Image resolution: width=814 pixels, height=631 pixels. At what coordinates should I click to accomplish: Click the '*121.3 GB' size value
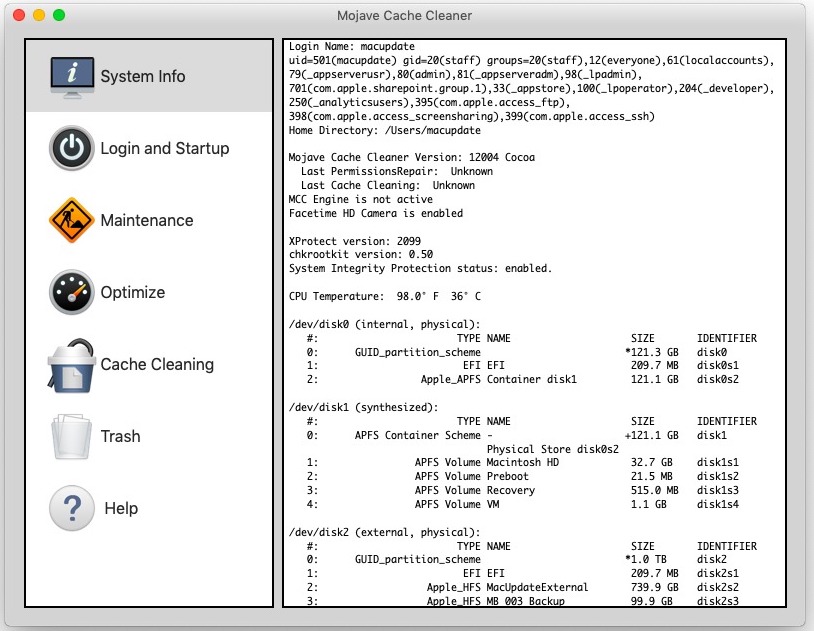click(x=652, y=352)
